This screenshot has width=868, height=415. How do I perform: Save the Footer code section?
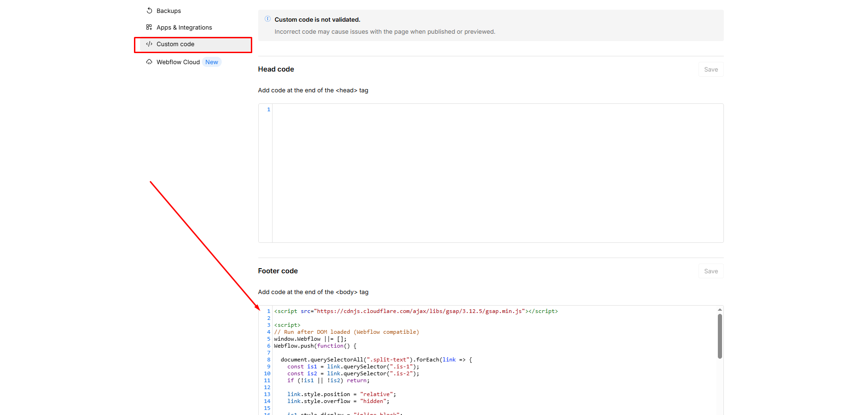(711, 271)
